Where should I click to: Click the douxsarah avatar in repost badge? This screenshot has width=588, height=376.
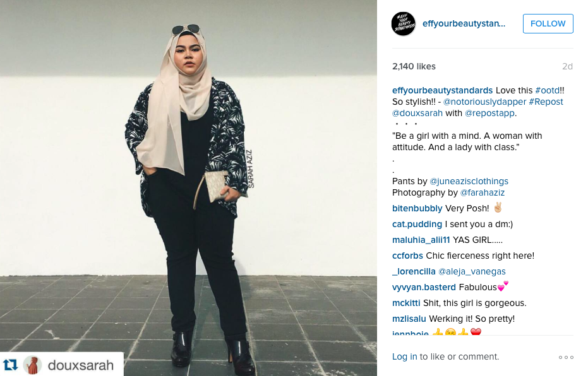(x=33, y=365)
